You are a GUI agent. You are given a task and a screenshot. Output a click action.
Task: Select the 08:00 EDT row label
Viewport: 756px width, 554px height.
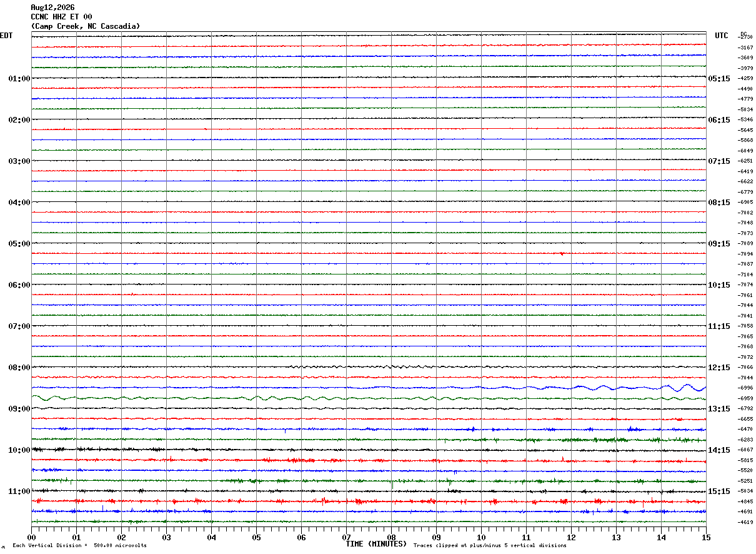19,368
